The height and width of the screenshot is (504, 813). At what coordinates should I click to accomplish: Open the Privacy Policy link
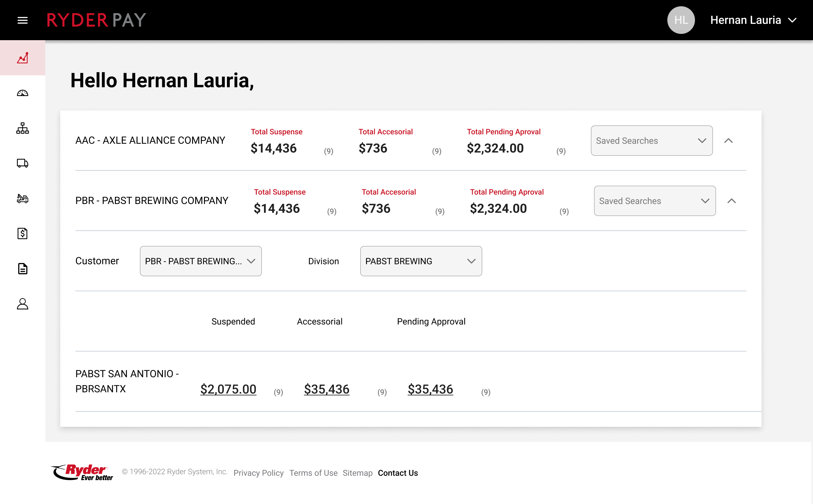(x=258, y=473)
